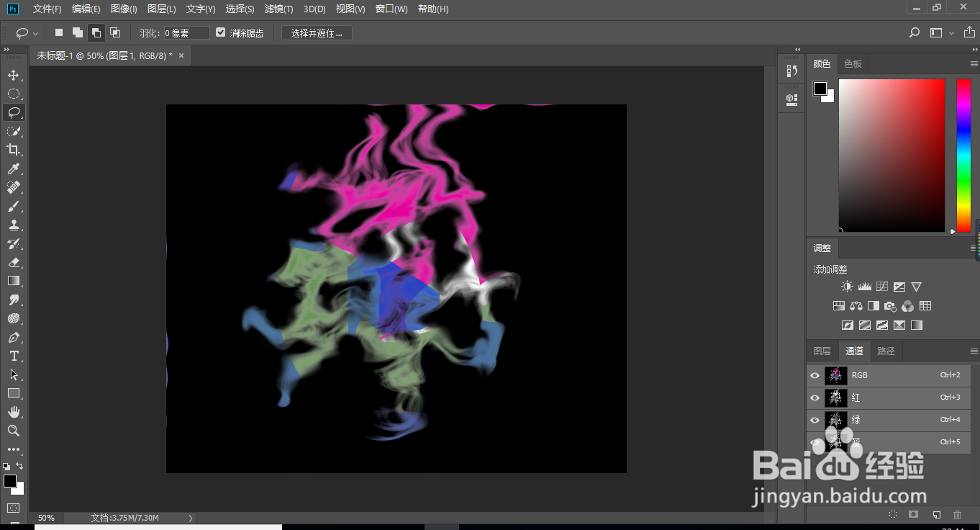Select the Rectangle shape tool
This screenshot has height=530, width=980.
[x=13, y=393]
